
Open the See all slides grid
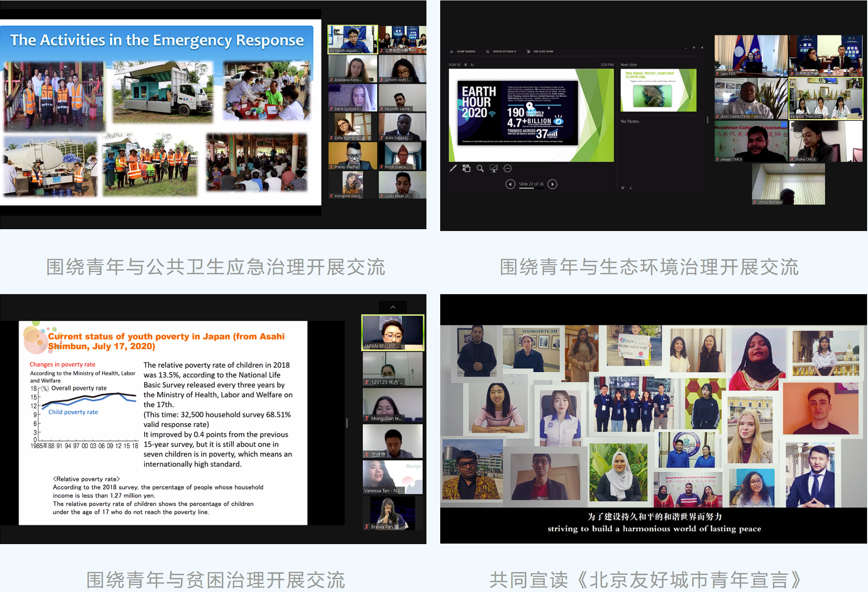point(466,169)
